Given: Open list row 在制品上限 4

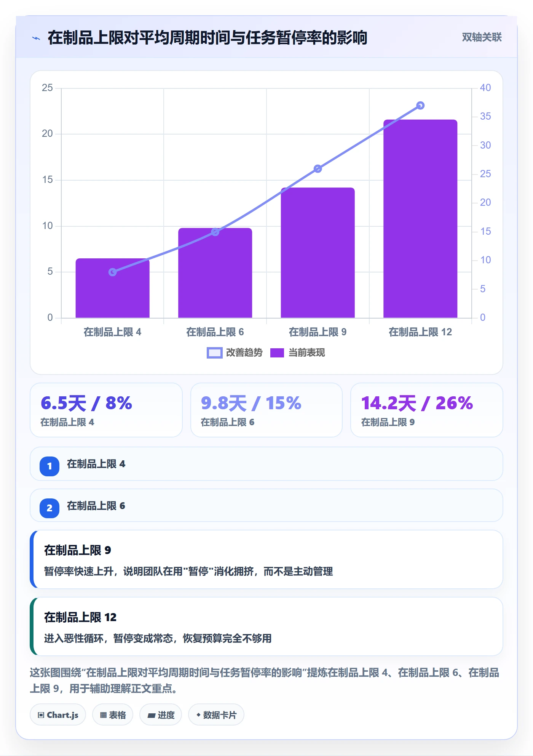Looking at the screenshot, I should [x=266, y=464].
